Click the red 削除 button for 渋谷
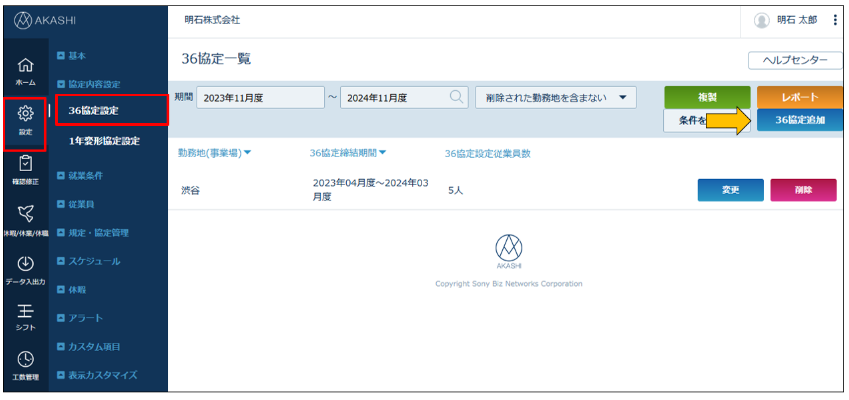 [803, 190]
